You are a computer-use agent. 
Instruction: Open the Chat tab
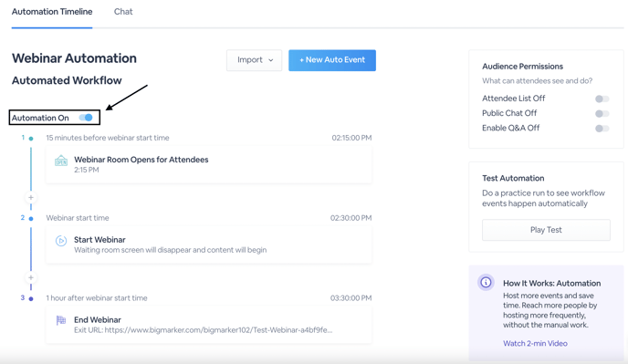[123, 12]
